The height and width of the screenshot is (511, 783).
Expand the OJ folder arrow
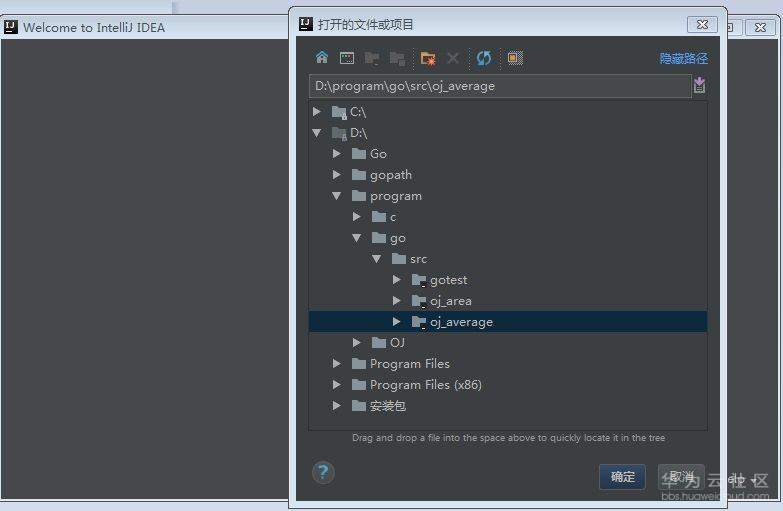click(x=357, y=343)
